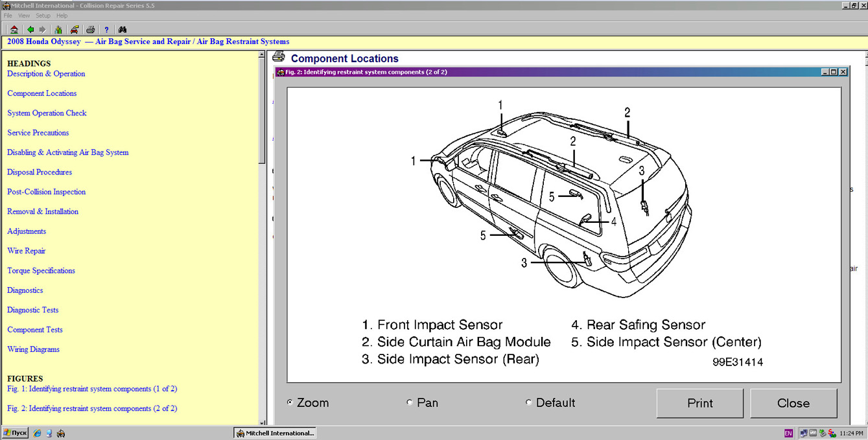This screenshot has width=868, height=440.
Task: Click the binoculars search icon
Action: click(x=123, y=29)
